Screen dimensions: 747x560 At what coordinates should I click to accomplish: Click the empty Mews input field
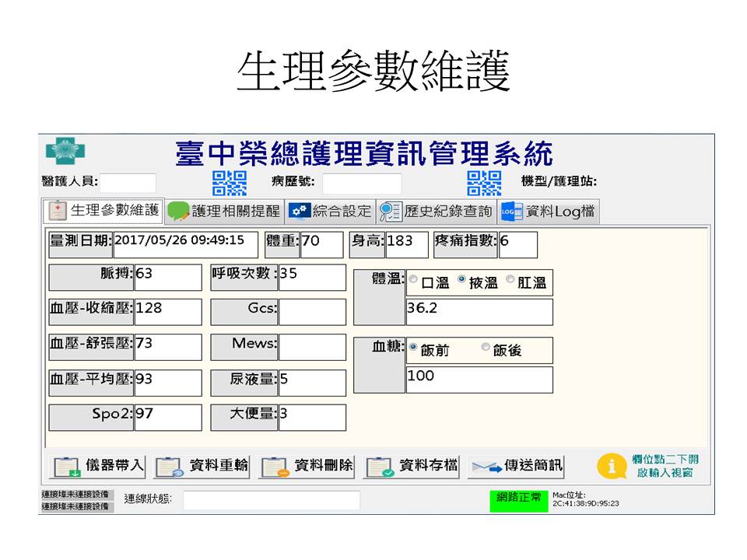(313, 347)
